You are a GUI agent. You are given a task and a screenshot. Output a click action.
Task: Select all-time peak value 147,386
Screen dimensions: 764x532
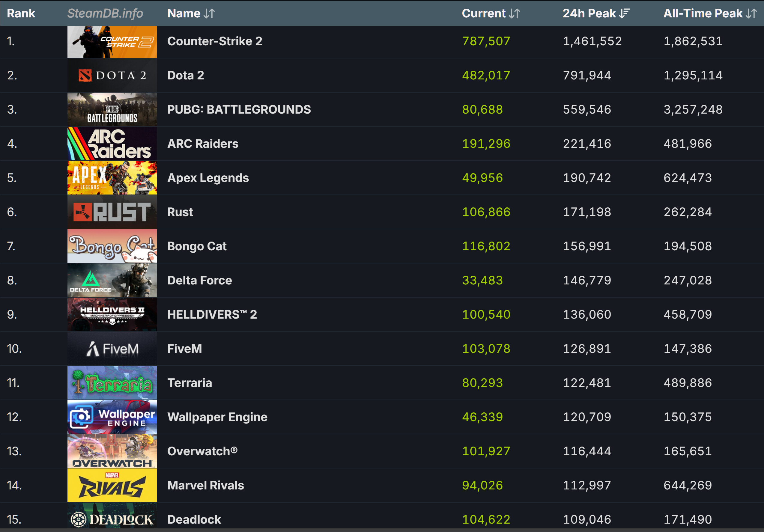point(688,349)
